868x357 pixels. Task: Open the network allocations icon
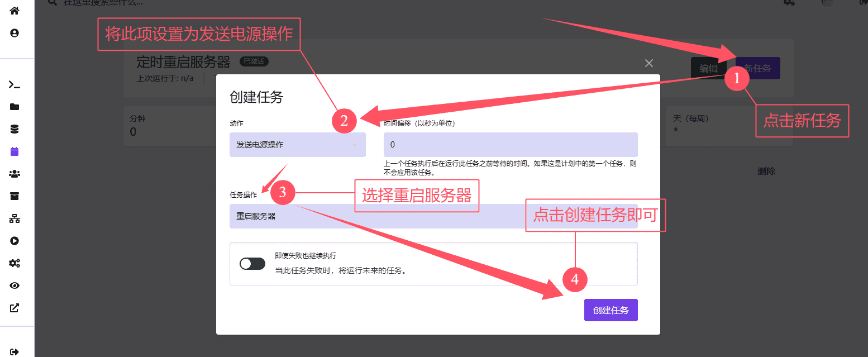coord(15,218)
